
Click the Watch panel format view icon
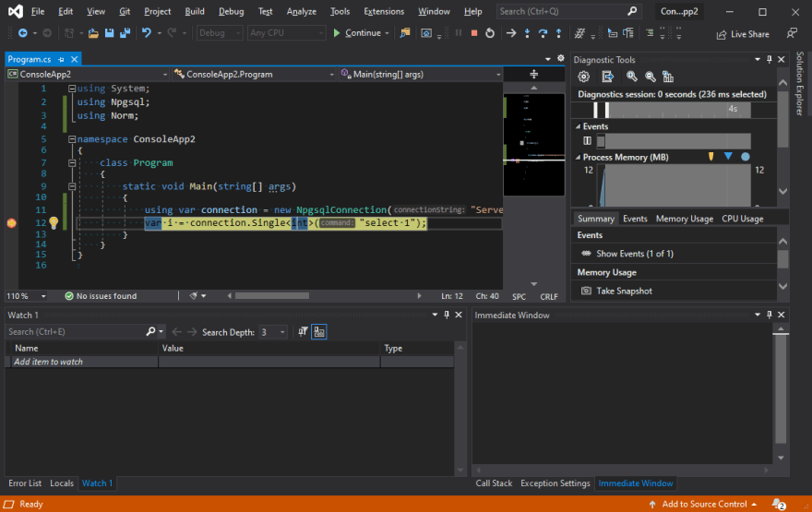tap(319, 332)
